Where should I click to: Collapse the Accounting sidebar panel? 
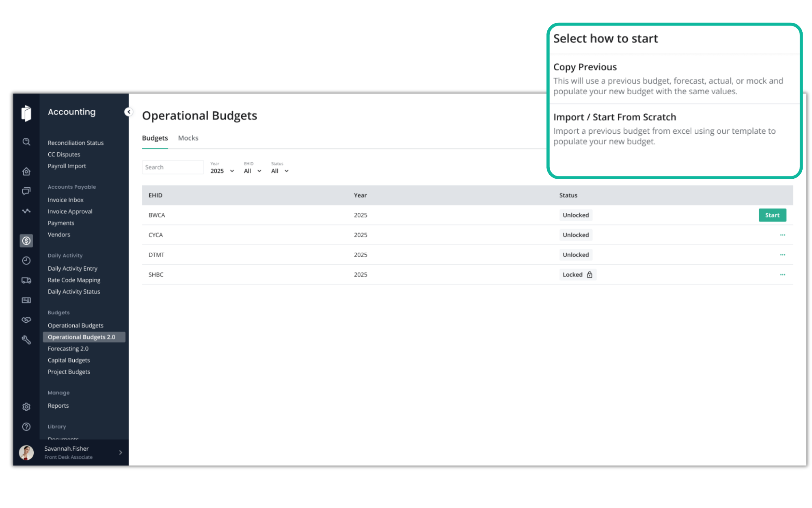click(x=129, y=112)
